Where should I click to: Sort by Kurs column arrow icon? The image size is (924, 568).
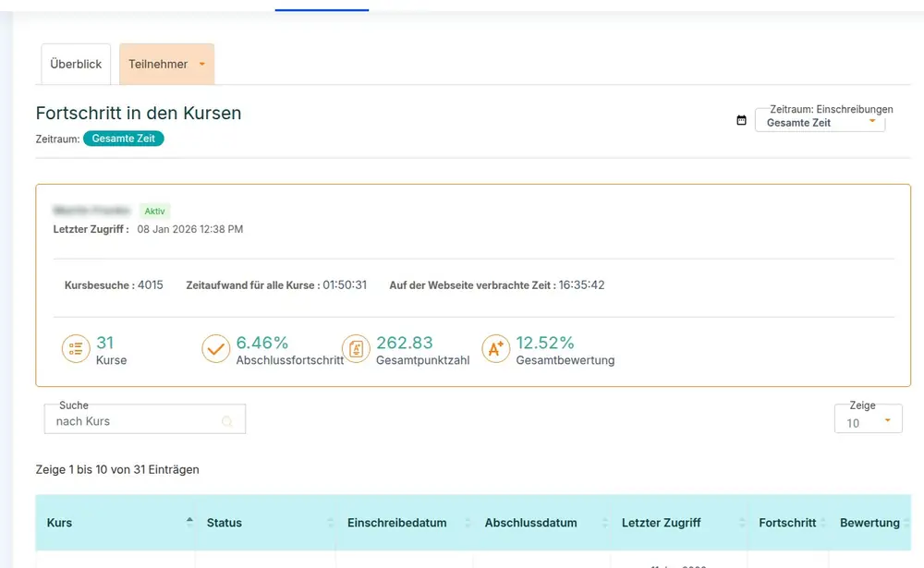(x=189, y=522)
